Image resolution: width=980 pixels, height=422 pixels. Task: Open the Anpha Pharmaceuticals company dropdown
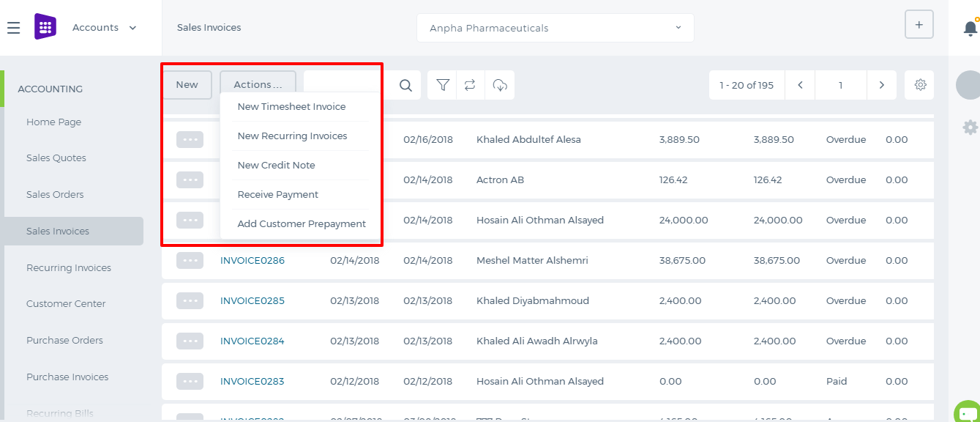coord(556,28)
